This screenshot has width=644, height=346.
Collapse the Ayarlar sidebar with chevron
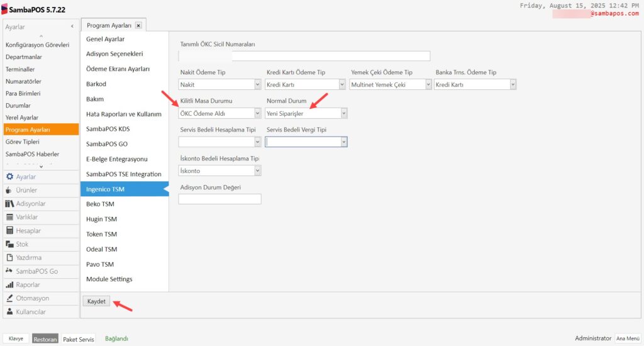(72, 26)
